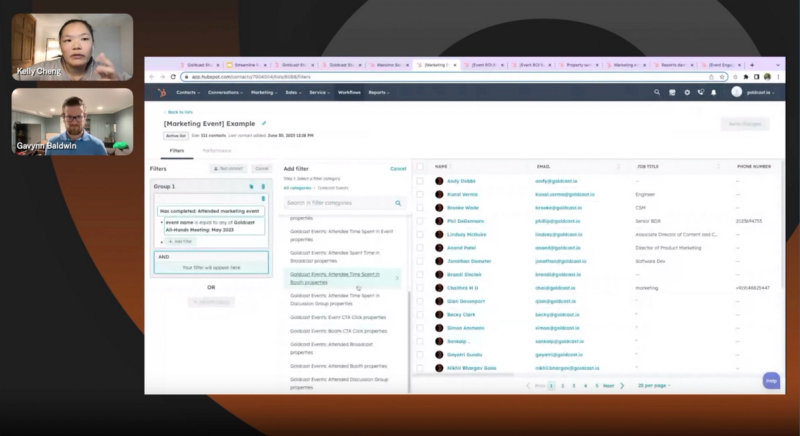
Task: Delete Group 1 using the trash icon
Action: 263,186
